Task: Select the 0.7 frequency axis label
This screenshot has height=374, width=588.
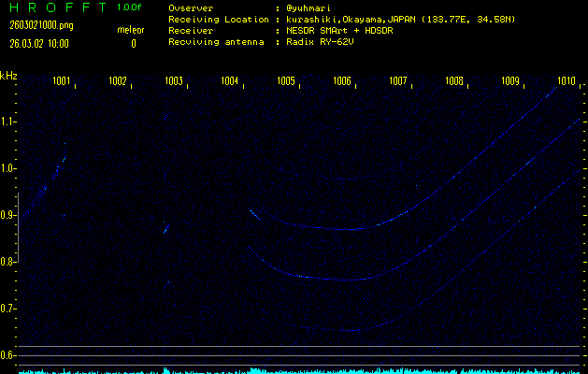Action: coord(8,309)
